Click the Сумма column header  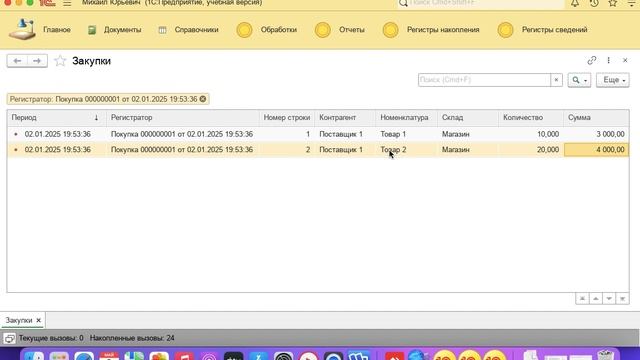[596, 118]
